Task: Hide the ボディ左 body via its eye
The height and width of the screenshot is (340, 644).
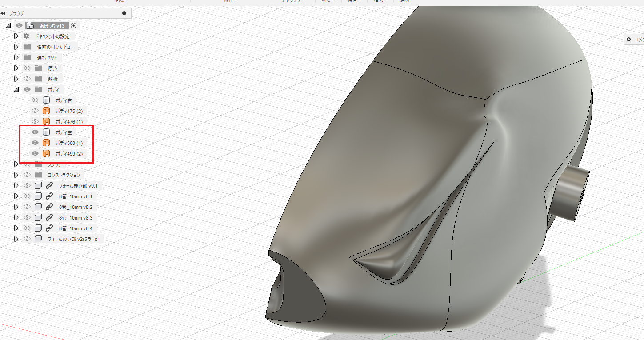Action: pyautogui.click(x=35, y=132)
